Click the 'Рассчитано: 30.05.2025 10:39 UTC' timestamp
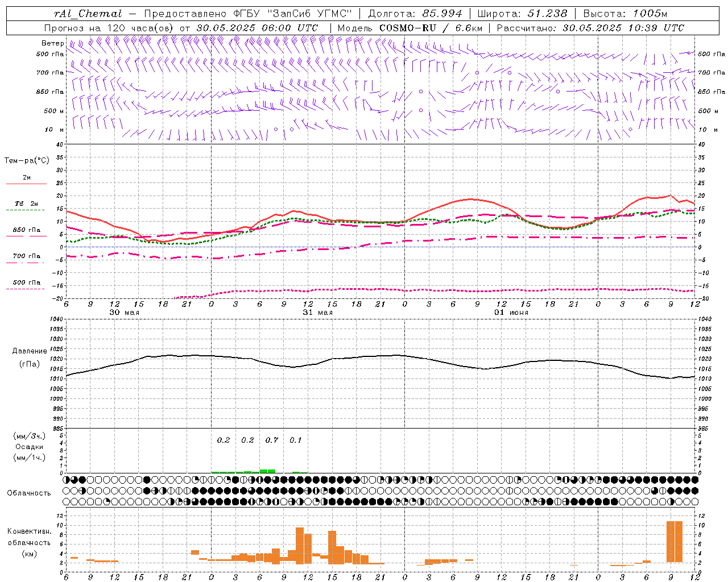728x582 pixels. [x=590, y=28]
